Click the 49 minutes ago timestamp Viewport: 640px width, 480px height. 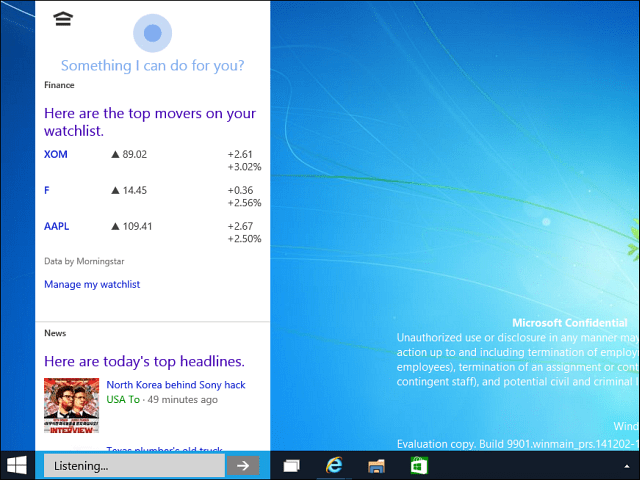[182, 400]
